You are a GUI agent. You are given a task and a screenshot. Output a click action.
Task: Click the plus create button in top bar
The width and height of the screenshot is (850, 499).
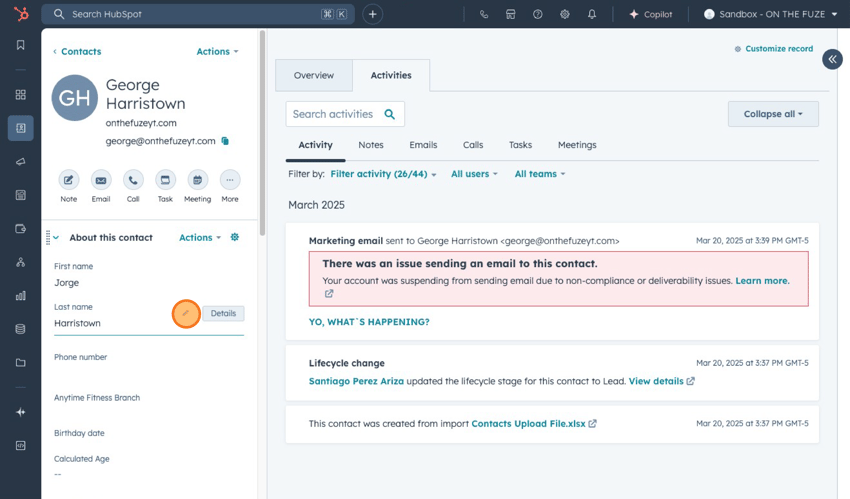pyautogui.click(x=372, y=14)
